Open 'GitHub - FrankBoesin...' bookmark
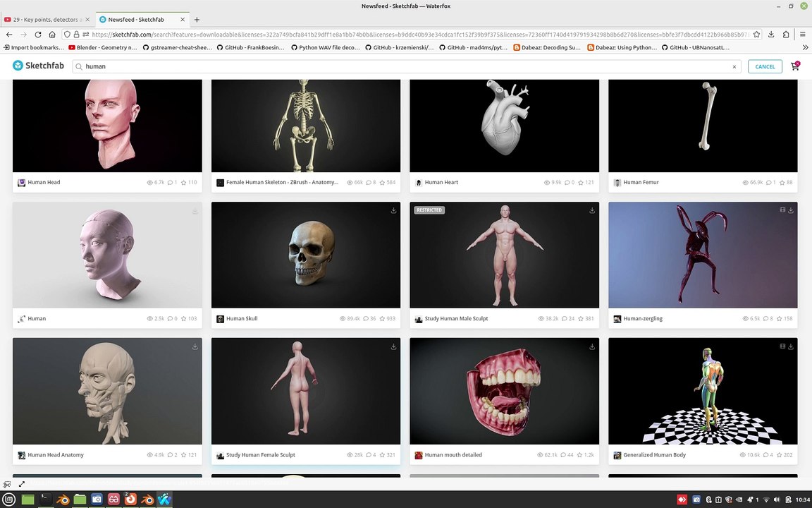 (x=251, y=47)
